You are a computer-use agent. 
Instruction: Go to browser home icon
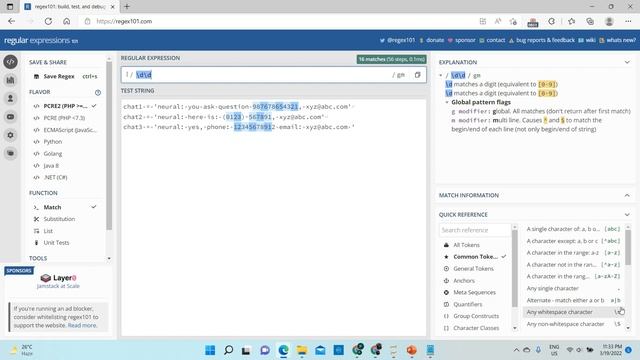pyautogui.click(x=67, y=21)
